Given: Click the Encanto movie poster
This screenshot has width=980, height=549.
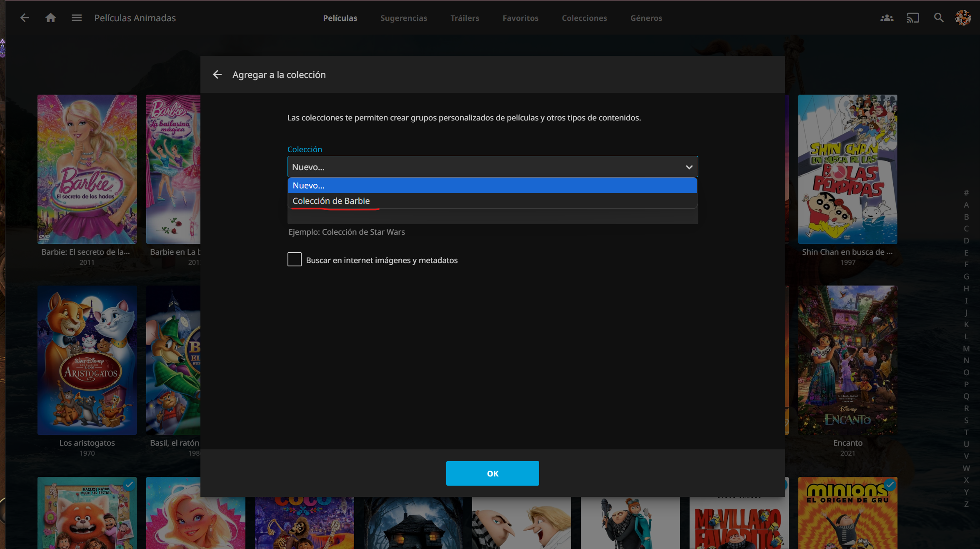Looking at the screenshot, I should [x=847, y=360].
